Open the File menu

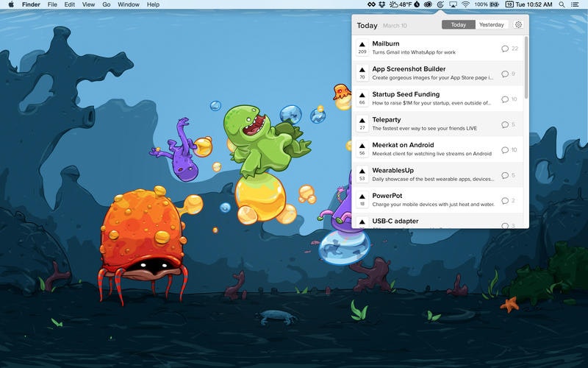(52, 4)
